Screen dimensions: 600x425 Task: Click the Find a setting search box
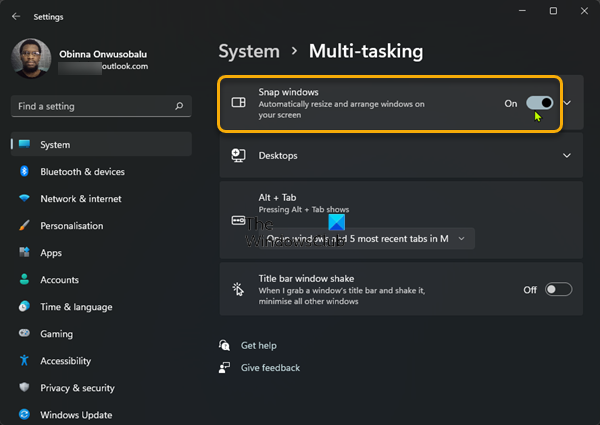[90, 106]
